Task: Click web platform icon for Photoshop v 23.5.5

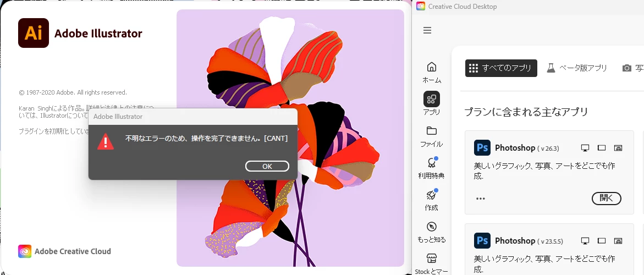Action: tap(618, 240)
